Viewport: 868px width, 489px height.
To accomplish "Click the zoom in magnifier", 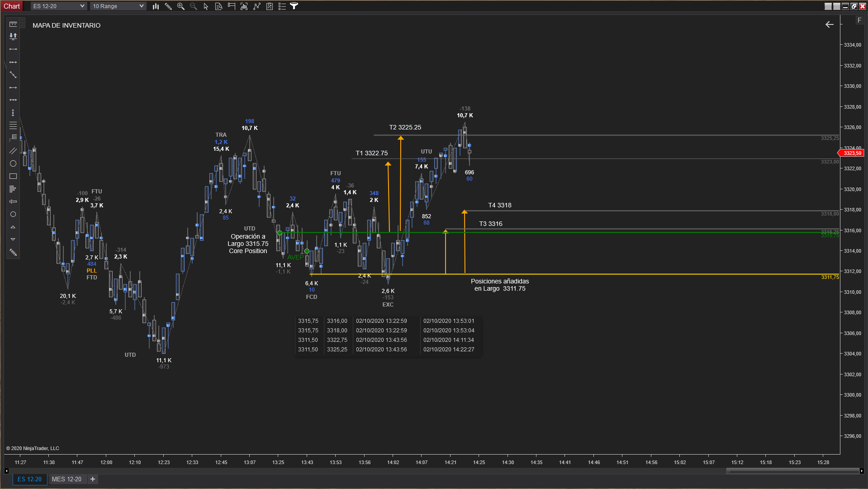I will (181, 6).
